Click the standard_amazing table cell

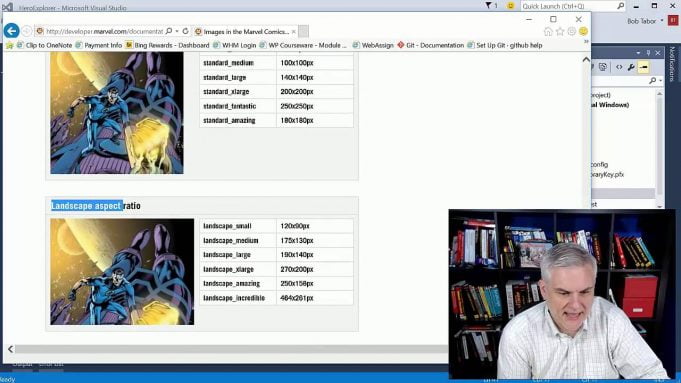[x=238, y=120]
